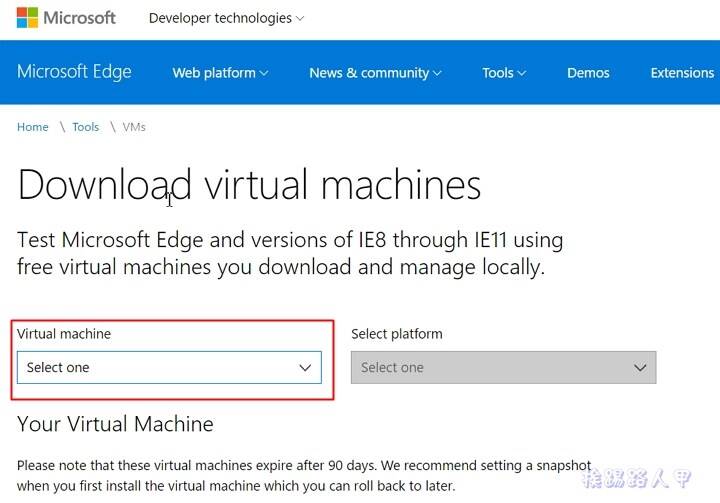Click the Tools breadcrumb link
The image size is (720, 503).
85,127
